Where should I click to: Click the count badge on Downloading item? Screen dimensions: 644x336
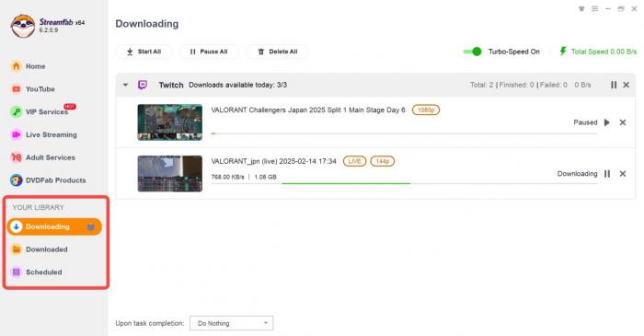(x=91, y=226)
